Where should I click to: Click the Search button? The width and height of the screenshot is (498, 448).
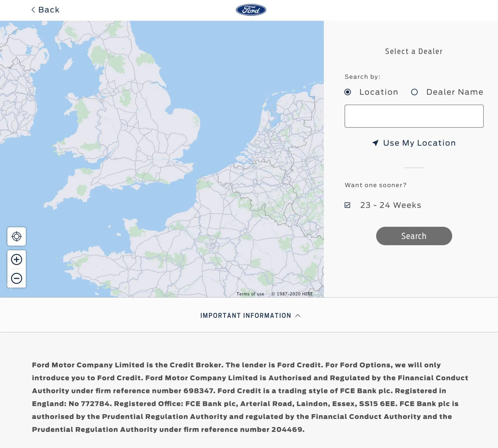click(414, 236)
